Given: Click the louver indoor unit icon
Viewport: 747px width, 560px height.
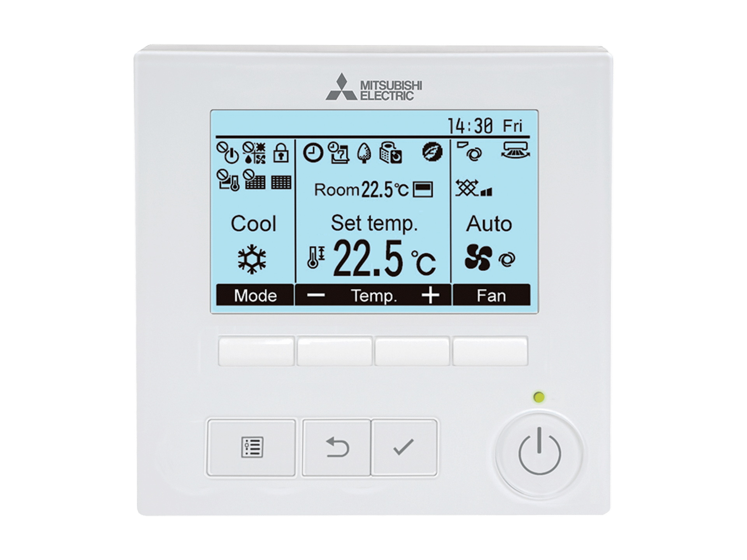Looking at the screenshot, I should pos(516,150).
